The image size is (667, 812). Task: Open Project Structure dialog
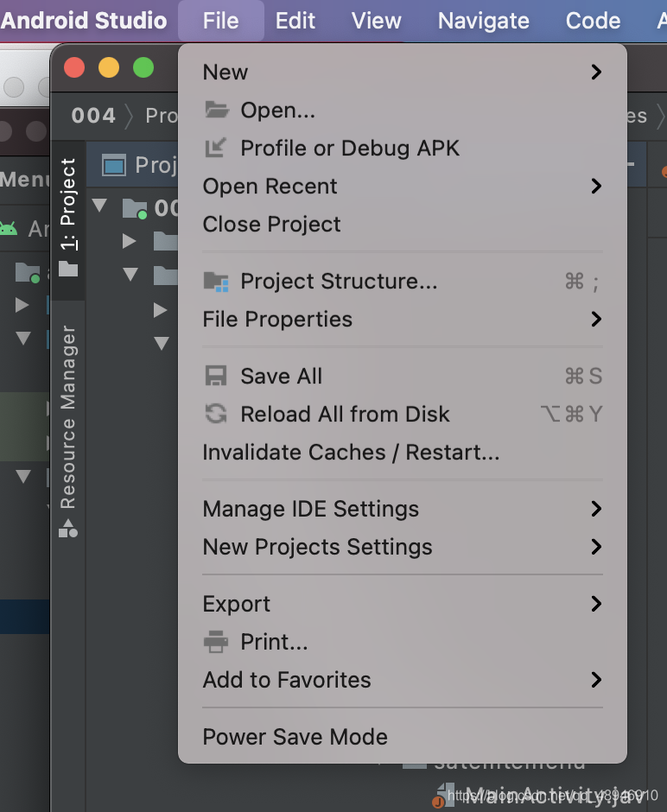click(x=403, y=282)
